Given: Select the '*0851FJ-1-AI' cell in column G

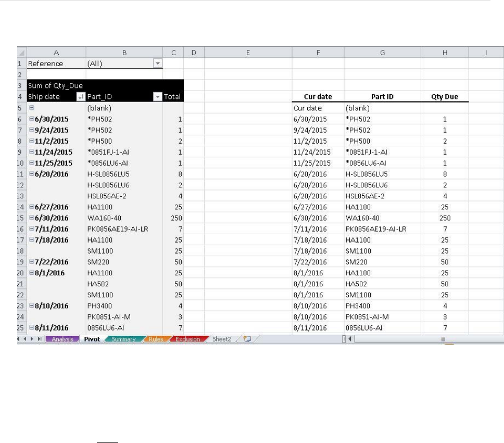Looking at the screenshot, I should point(382,151).
